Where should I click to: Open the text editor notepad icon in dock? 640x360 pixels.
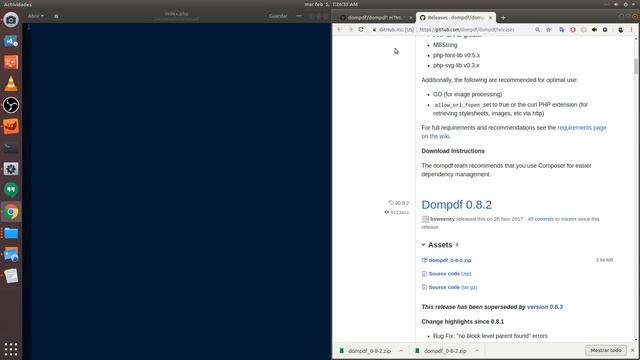coord(11,276)
